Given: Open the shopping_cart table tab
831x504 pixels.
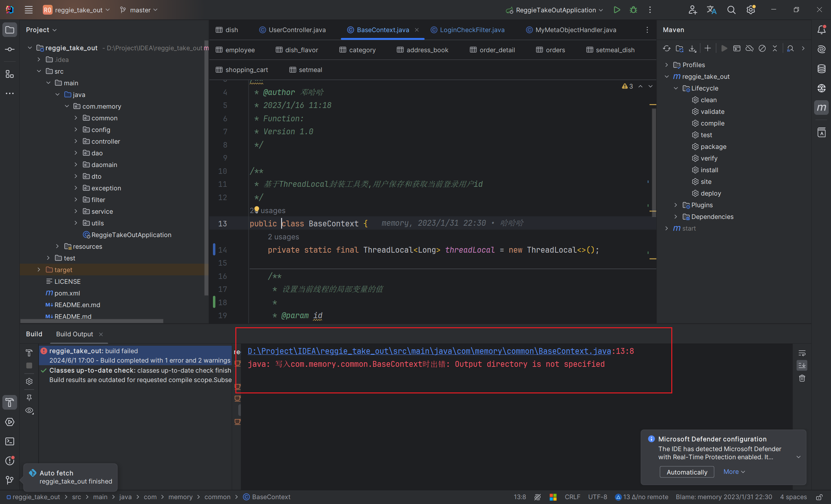Looking at the screenshot, I should pyautogui.click(x=242, y=70).
